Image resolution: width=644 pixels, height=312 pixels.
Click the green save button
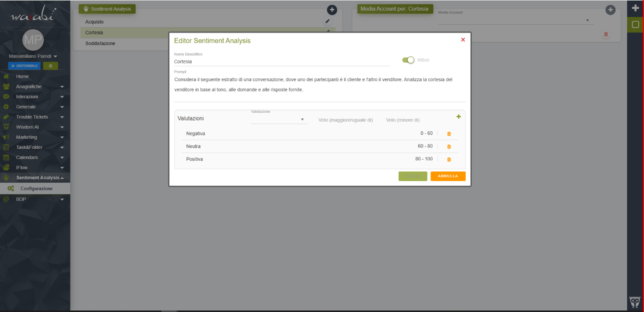[412, 176]
